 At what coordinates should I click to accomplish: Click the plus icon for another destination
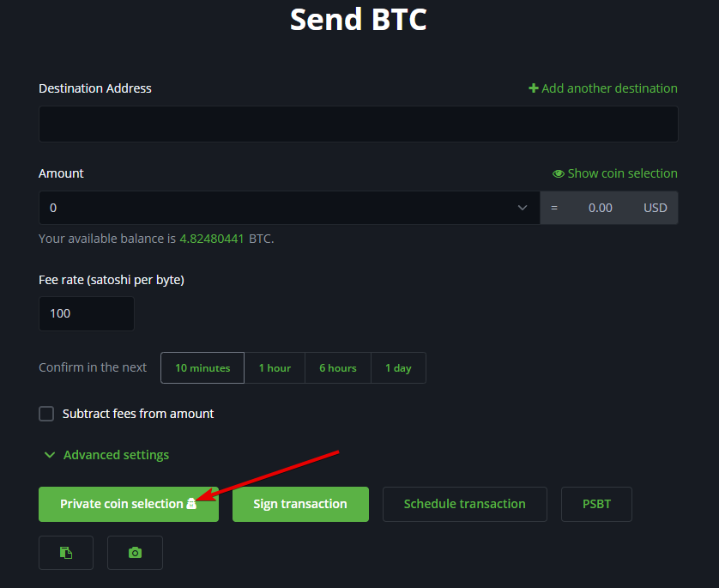534,88
